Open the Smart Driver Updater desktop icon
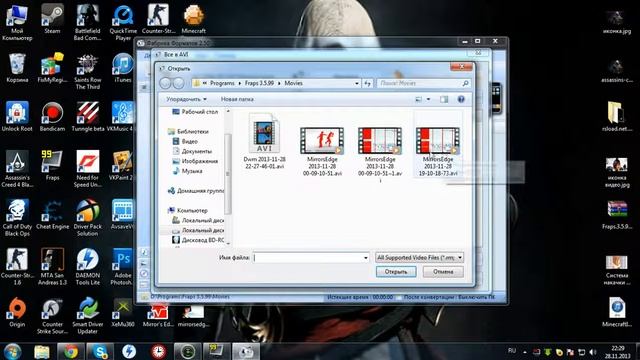This screenshot has width=640, height=360. pos(88,316)
